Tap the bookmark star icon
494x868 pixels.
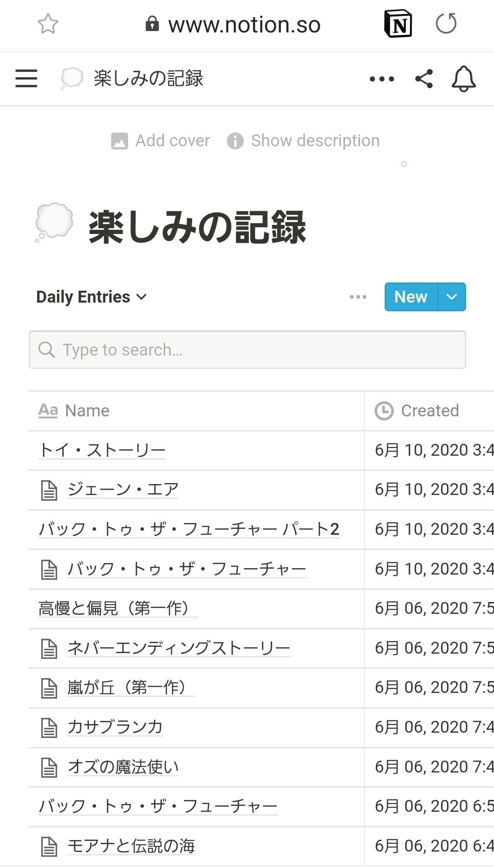(48, 24)
